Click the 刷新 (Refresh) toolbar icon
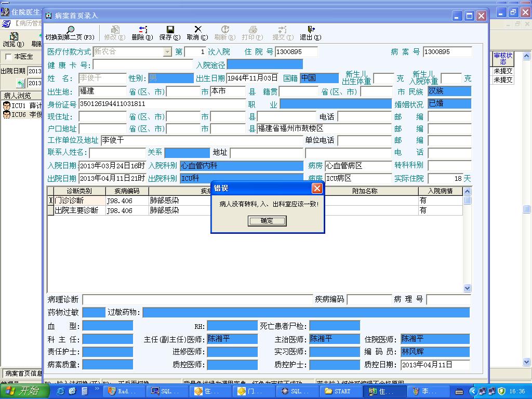This screenshot has width=532, height=399. click(x=224, y=30)
